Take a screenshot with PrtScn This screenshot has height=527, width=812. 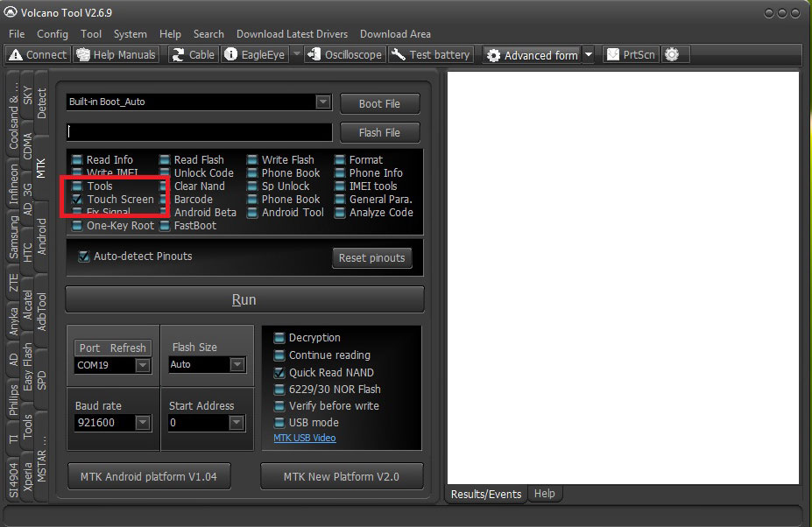tap(631, 55)
